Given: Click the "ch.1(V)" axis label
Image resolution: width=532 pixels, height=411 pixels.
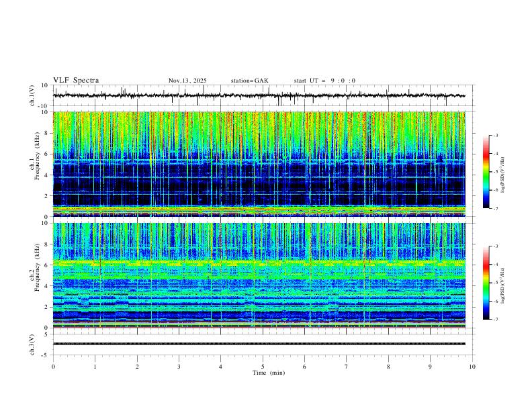Looking at the screenshot, I should pyautogui.click(x=32, y=95).
